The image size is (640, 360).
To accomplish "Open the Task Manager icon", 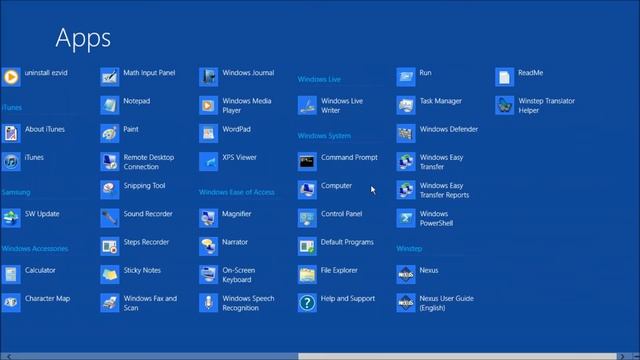I will [406, 105].
